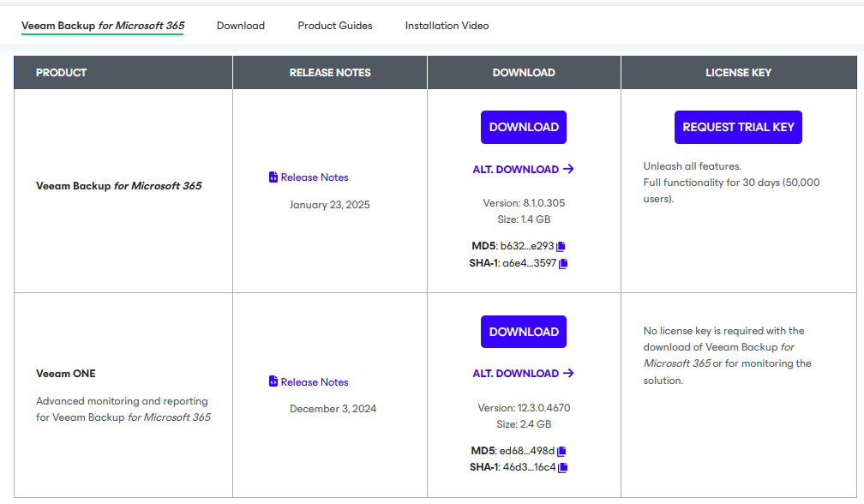The image size is (864, 504).
Task: Click the arrow next to Veeam ONE ALT. DOWNLOAD
Action: [x=568, y=374]
